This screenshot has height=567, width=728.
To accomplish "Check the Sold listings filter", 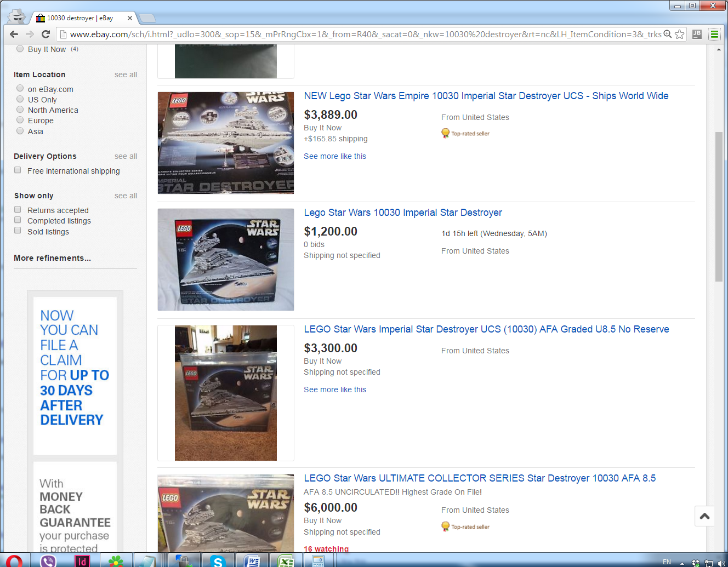I will click(x=18, y=231).
